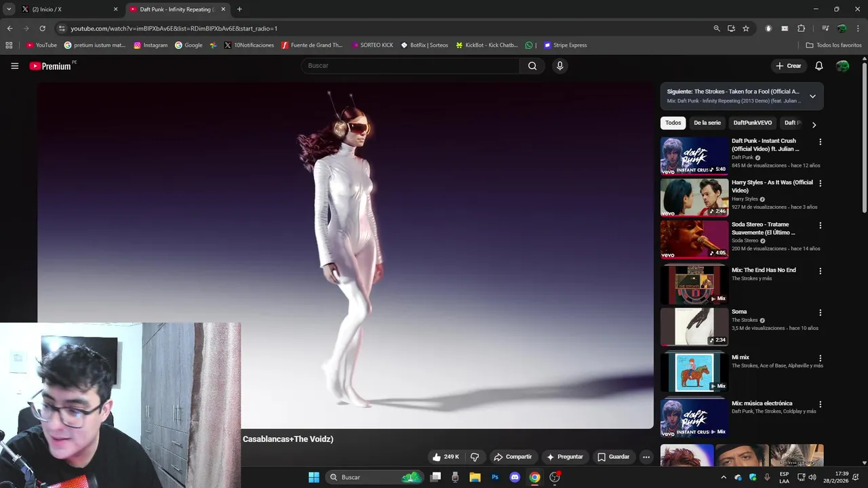Screen dimensions: 868x488
Task: Open options for Harry Styles As It Was
Action: pyautogui.click(x=820, y=184)
